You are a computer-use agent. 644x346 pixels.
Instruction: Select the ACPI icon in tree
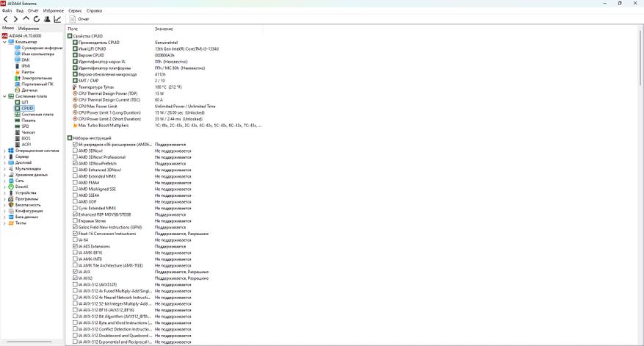(17, 144)
